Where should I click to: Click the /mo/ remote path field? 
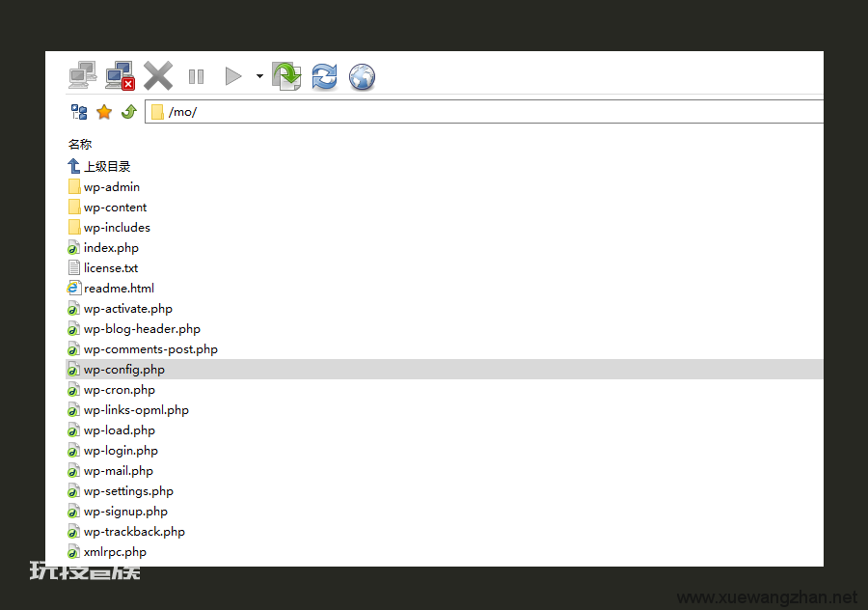(x=484, y=111)
